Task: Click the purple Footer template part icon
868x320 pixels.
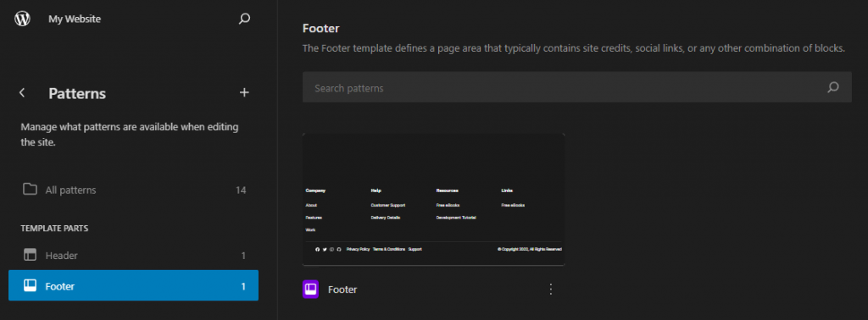Action: pos(310,289)
